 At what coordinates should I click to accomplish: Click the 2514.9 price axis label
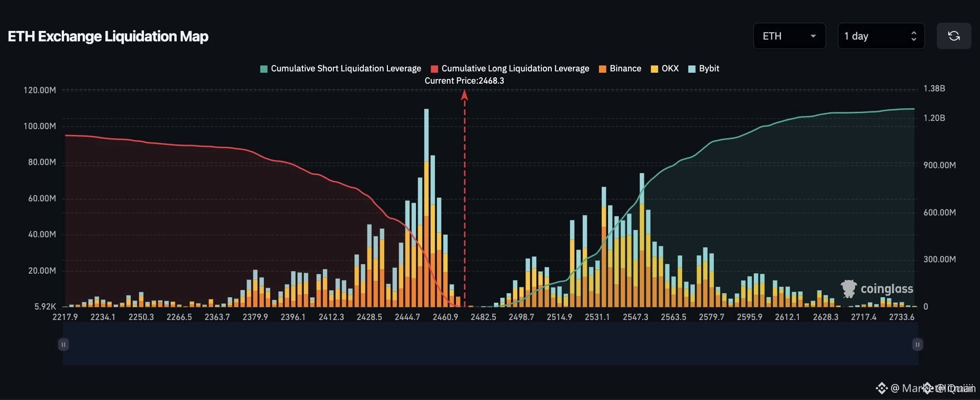point(559,317)
